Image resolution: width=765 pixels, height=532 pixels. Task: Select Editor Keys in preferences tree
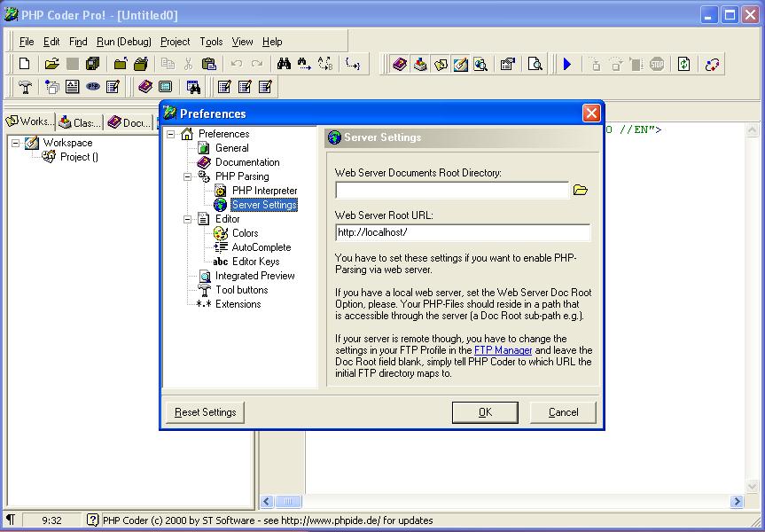coord(255,261)
